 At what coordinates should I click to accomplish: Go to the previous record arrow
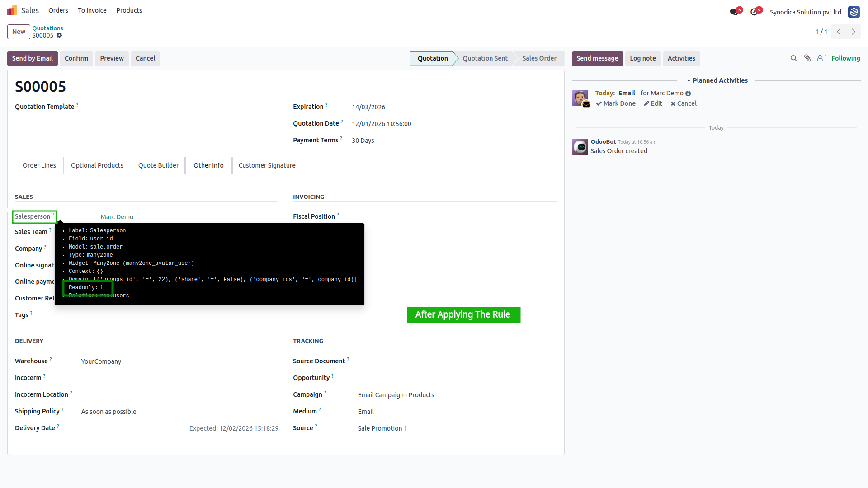click(x=839, y=32)
